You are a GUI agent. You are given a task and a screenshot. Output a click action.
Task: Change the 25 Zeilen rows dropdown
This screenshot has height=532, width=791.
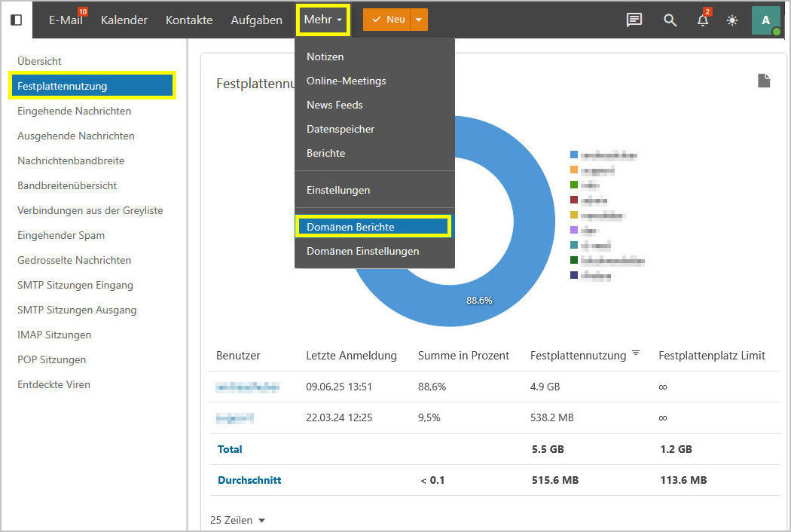click(237, 520)
